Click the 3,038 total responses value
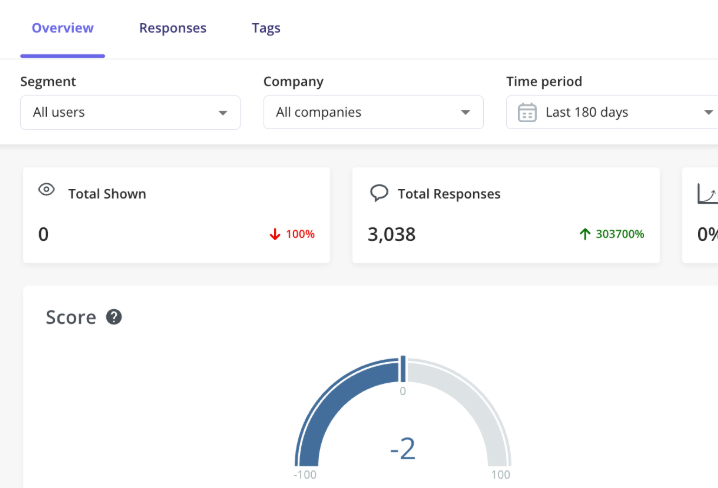Screen dimensions: 718x488 (x=392, y=235)
